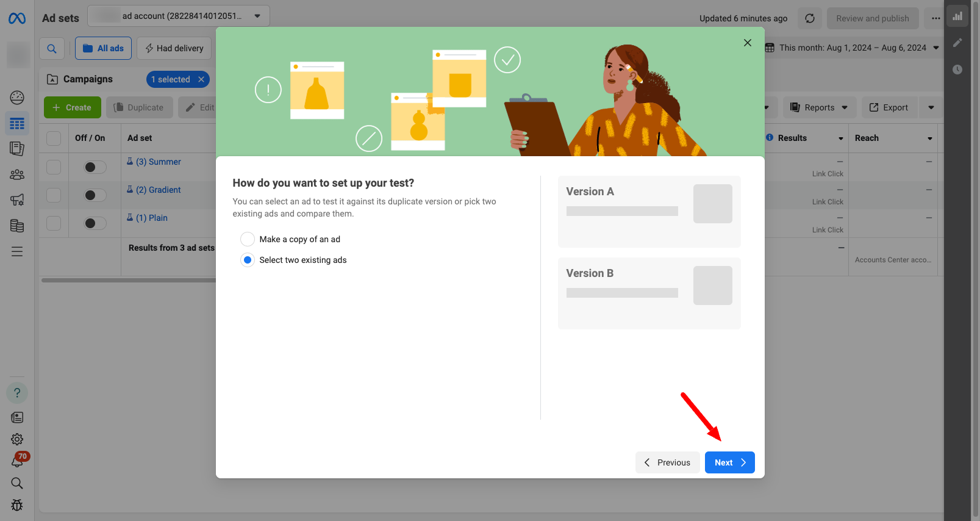The image size is (980, 521).
Task: Refresh data with circular arrow icon
Action: [810, 18]
